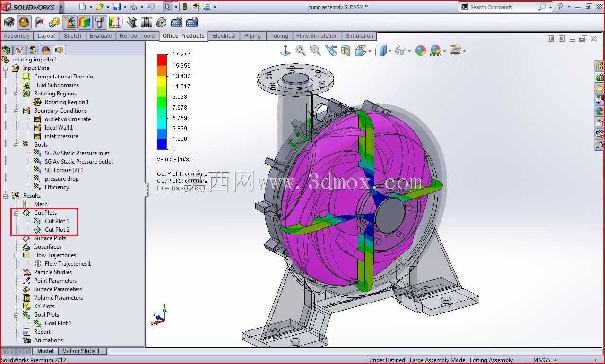The image size is (605, 364).
Task: Switch to the Piping tab
Action: coord(252,36)
